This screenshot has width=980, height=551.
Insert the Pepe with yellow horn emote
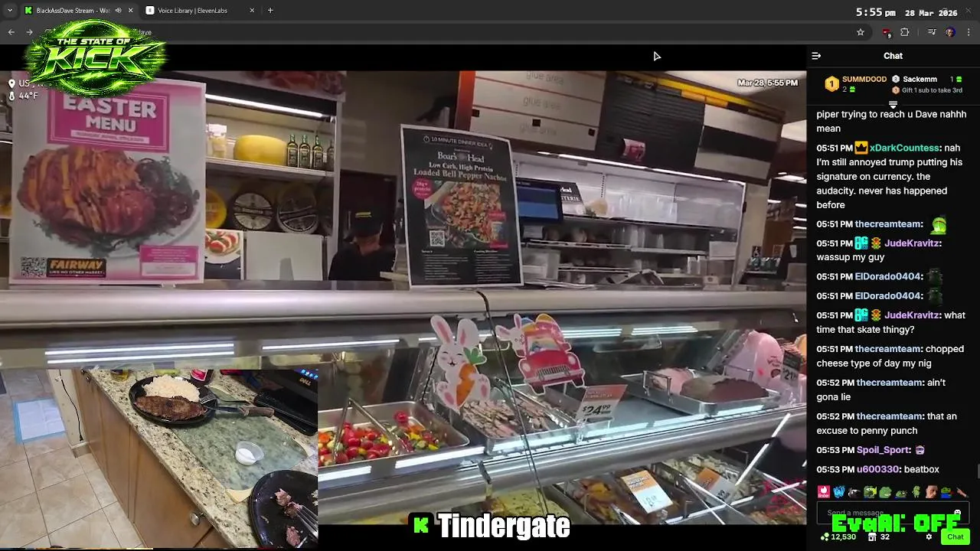[870, 492]
